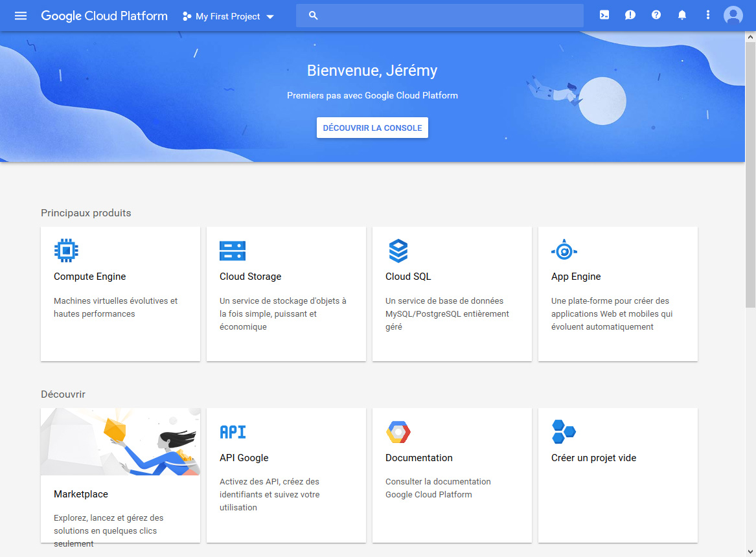The height and width of the screenshot is (557, 756).
Task: Click the blue API icon
Action: 233,432
